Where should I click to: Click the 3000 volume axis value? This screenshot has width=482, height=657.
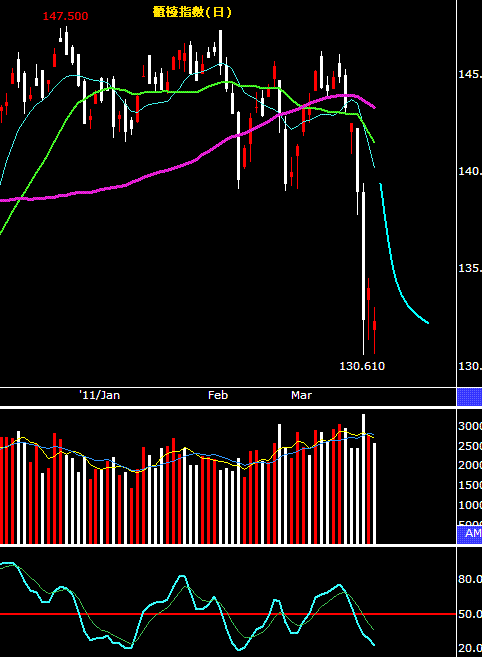click(470, 426)
